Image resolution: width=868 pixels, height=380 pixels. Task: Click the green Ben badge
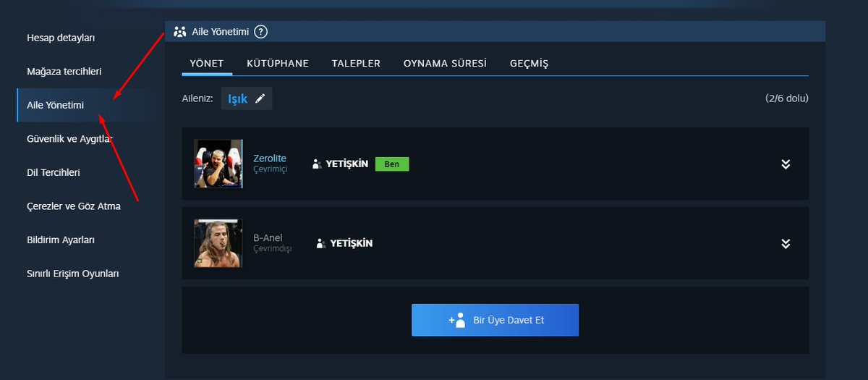click(x=392, y=164)
